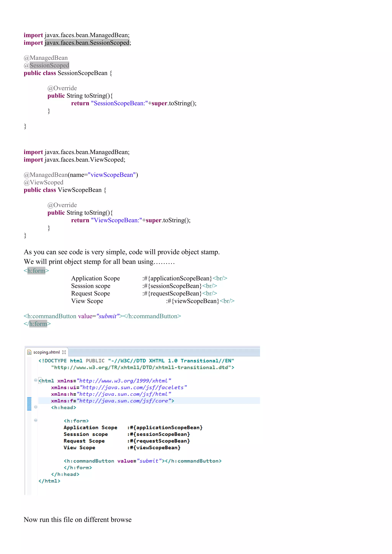This screenshot has height=554, width=392.
Task: Click the h:commandButton tag in the editor
Action: (x=89, y=461)
